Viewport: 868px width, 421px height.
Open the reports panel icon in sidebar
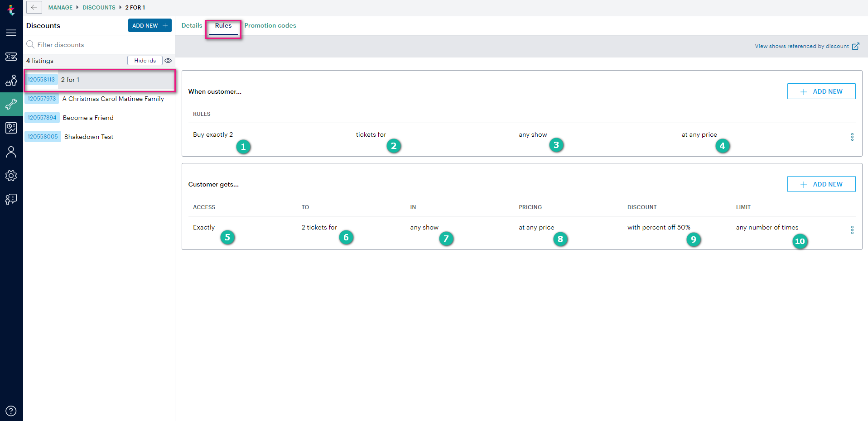pyautogui.click(x=11, y=128)
